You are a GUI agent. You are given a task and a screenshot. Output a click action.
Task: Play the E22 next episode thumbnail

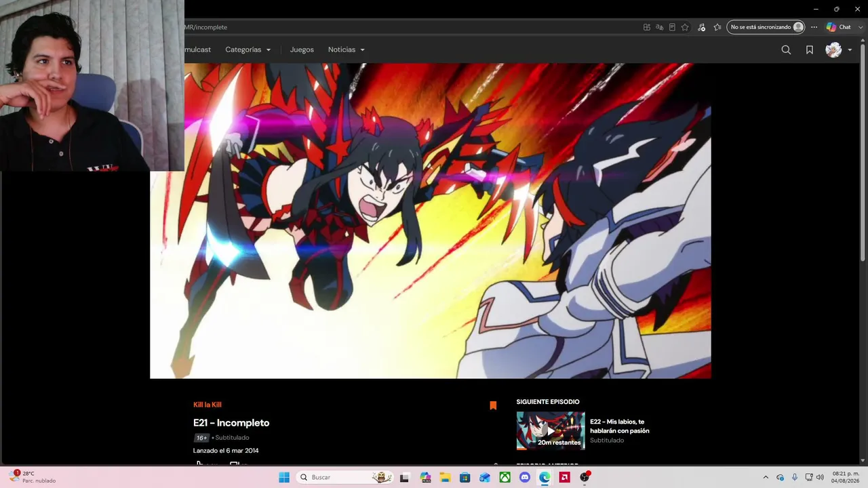click(551, 430)
